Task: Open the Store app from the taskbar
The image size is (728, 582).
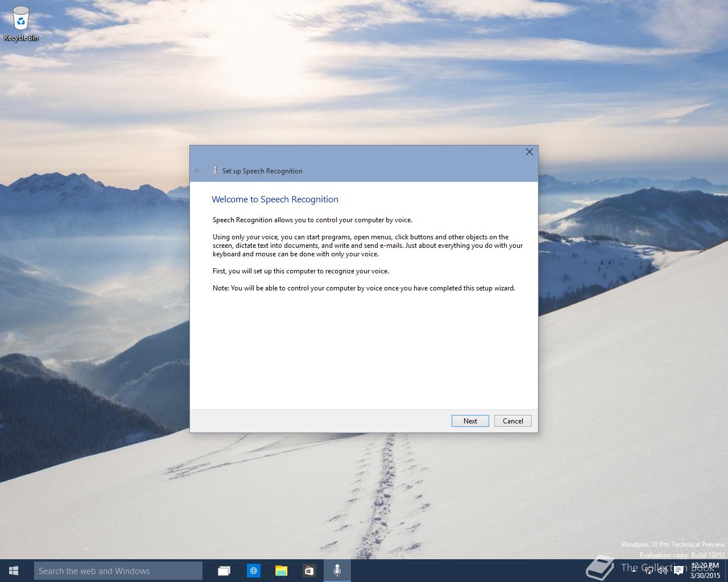Action: [x=309, y=571]
